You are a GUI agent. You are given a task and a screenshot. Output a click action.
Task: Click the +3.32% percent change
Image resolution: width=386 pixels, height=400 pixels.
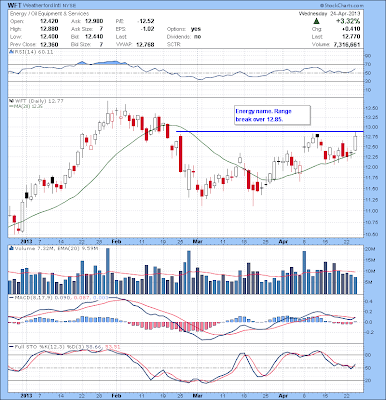tap(348, 21)
